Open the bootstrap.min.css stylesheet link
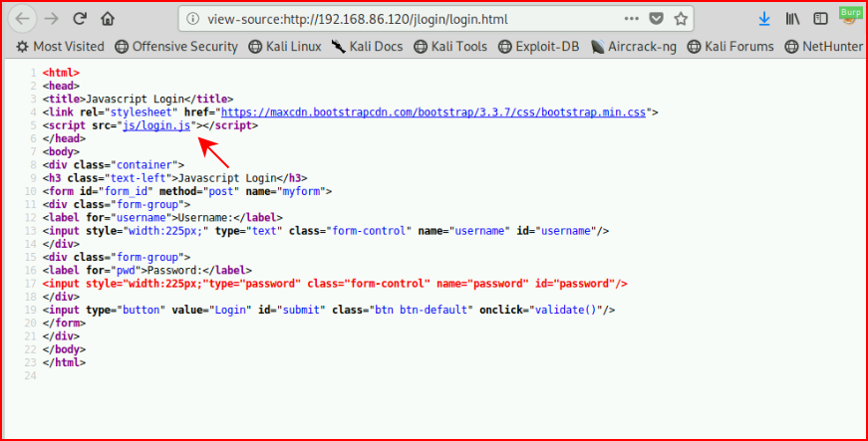Image resolution: width=868 pixels, height=441 pixels. (434, 112)
